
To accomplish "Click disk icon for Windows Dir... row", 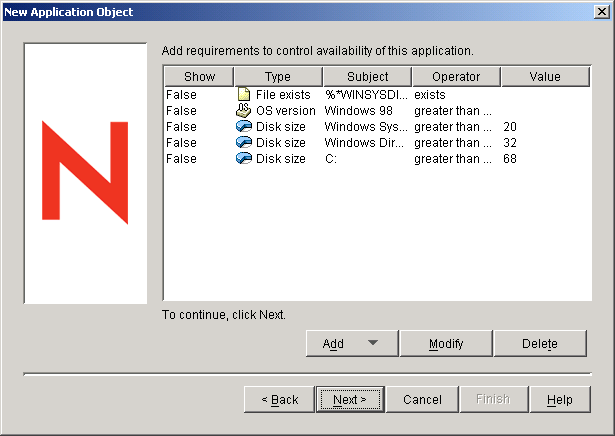I will pyautogui.click(x=244, y=143).
